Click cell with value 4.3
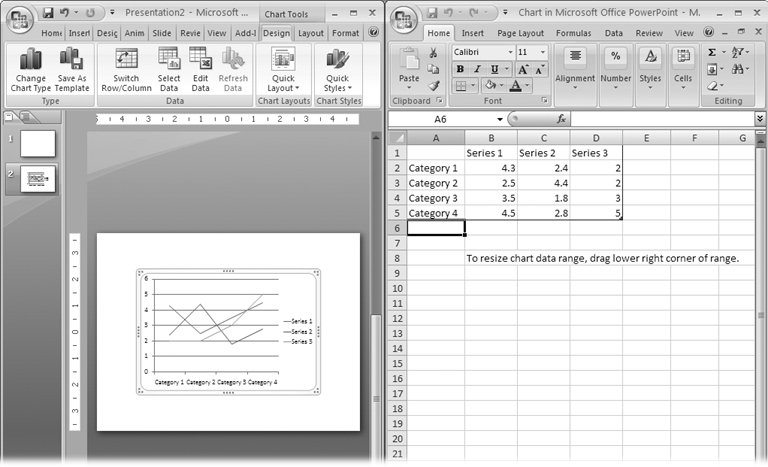 pyautogui.click(x=491, y=168)
